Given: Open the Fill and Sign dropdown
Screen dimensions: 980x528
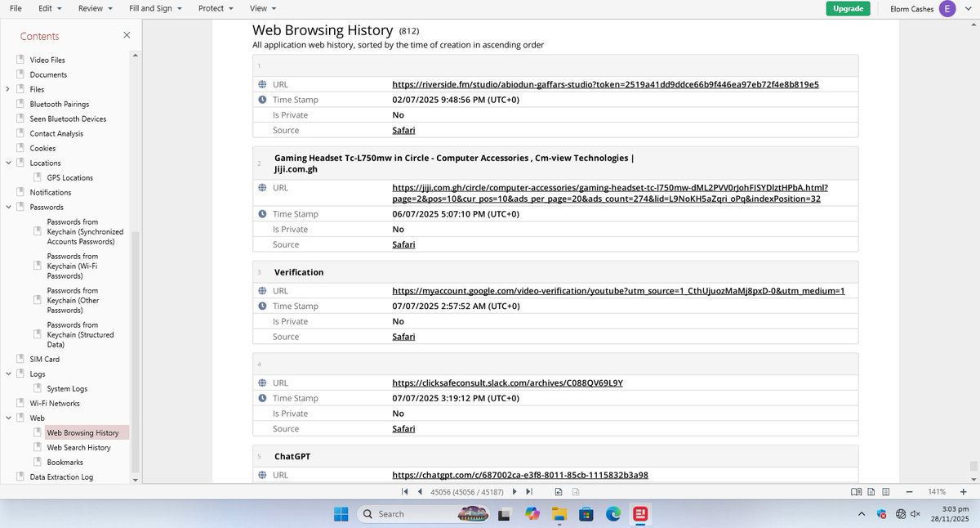Looking at the screenshot, I should [155, 8].
